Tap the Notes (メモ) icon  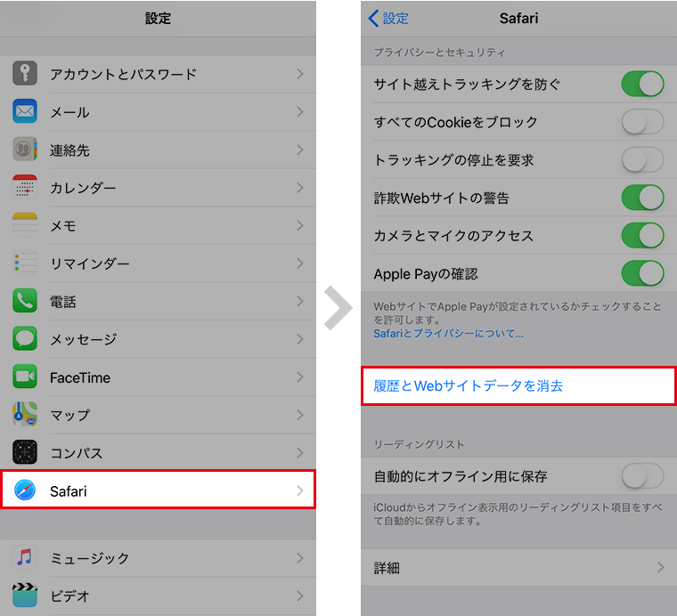(25, 224)
